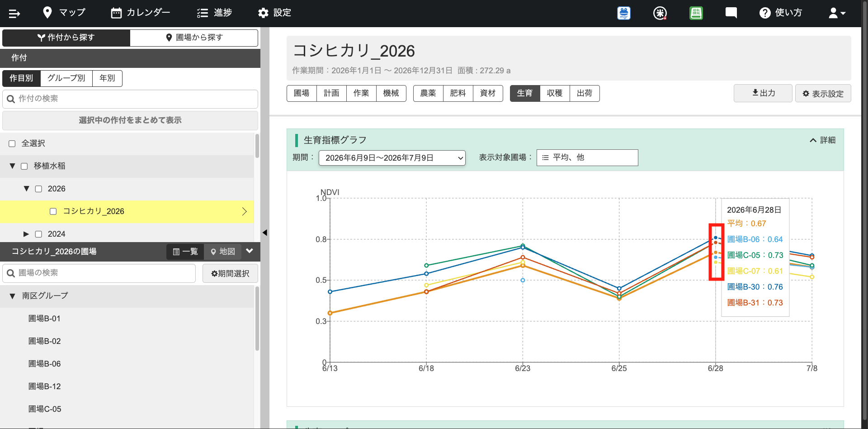Screen dimensions: 868x429
Task: Collapse the 移植水稲 tree node
Action: tap(12, 166)
